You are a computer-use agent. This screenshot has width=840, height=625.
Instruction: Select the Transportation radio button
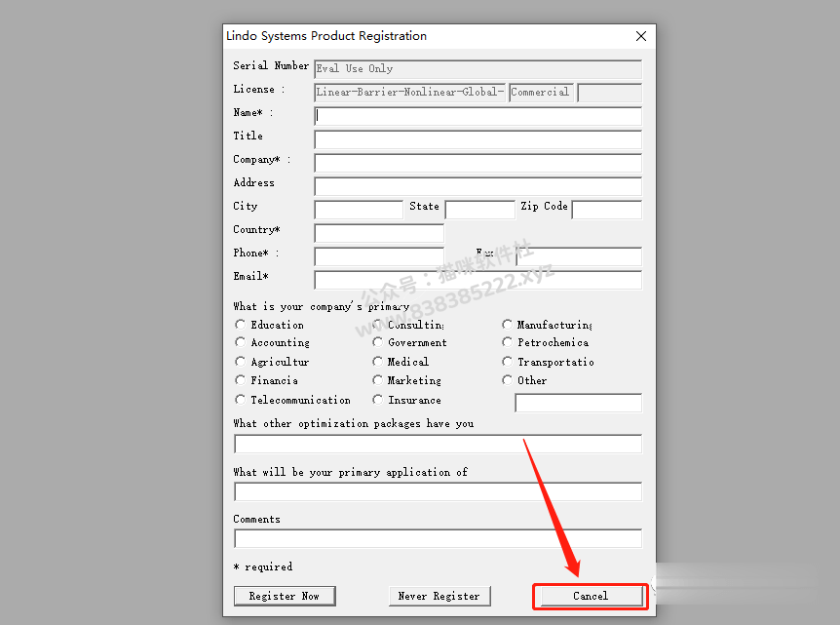click(507, 362)
